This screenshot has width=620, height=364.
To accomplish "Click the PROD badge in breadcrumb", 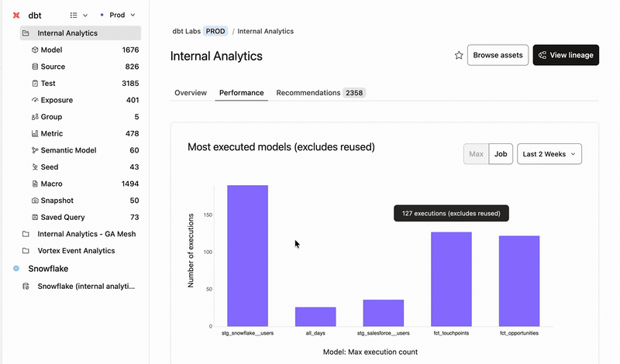I will 215,31.
